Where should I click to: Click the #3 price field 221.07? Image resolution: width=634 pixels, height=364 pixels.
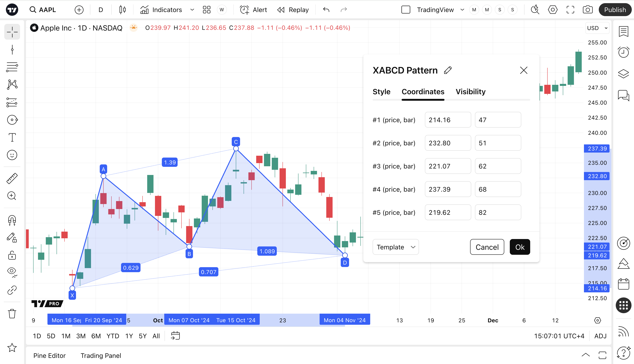[448, 166]
